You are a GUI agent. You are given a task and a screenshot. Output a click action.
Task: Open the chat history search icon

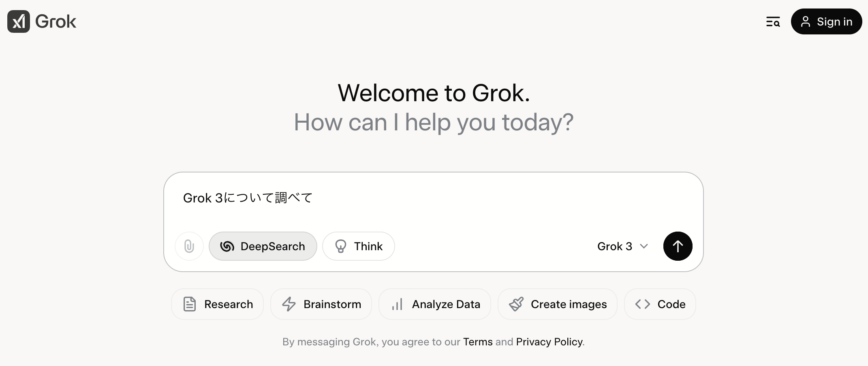point(773,22)
